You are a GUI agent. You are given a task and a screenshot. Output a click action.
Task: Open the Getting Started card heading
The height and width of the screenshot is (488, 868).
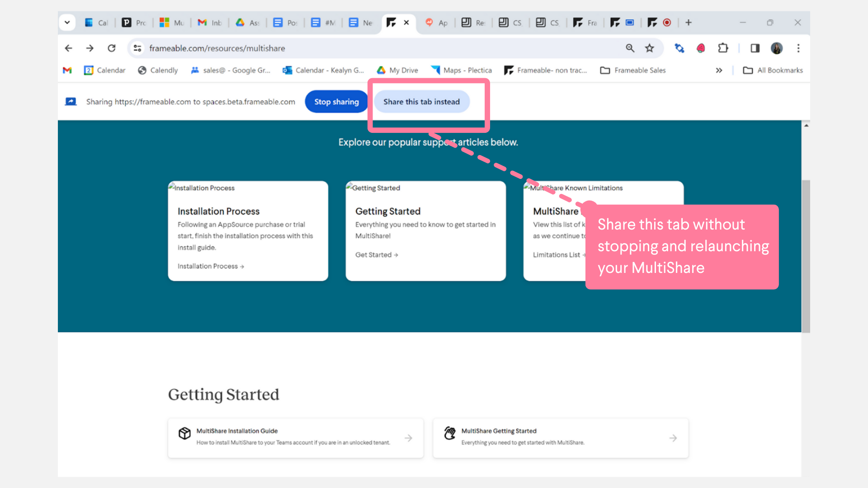click(388, 211)
